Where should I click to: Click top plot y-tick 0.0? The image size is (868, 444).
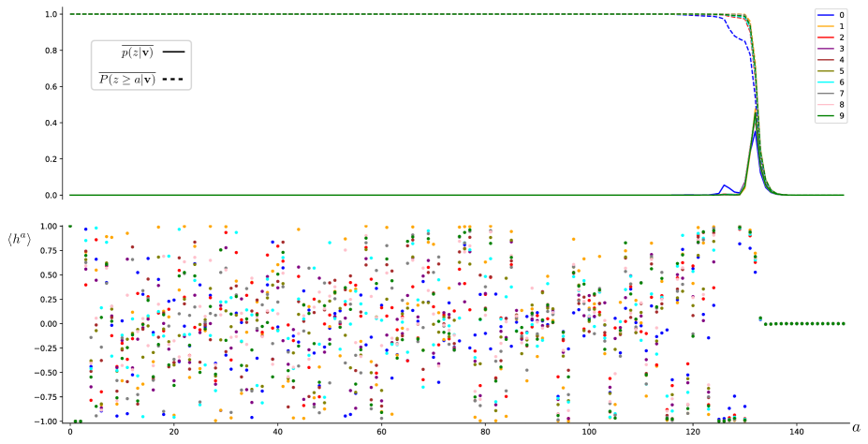pyautogui.click(x=51, y=196)
